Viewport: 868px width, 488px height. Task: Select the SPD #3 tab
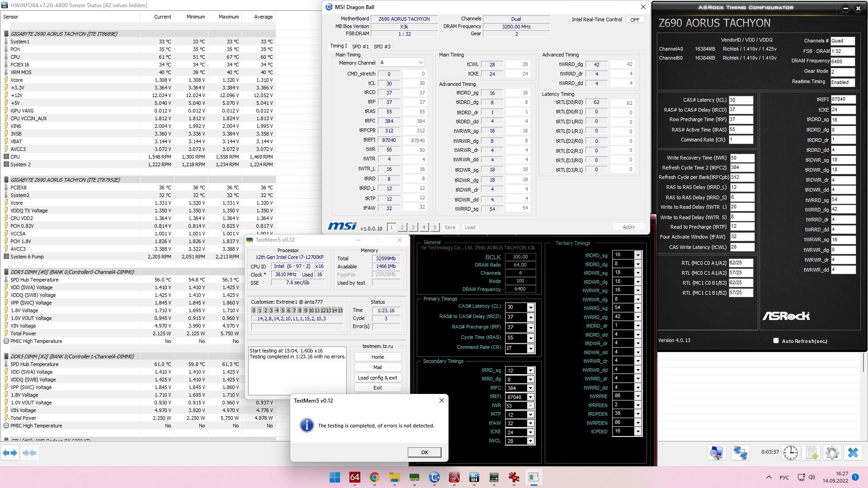coord(382,47)
